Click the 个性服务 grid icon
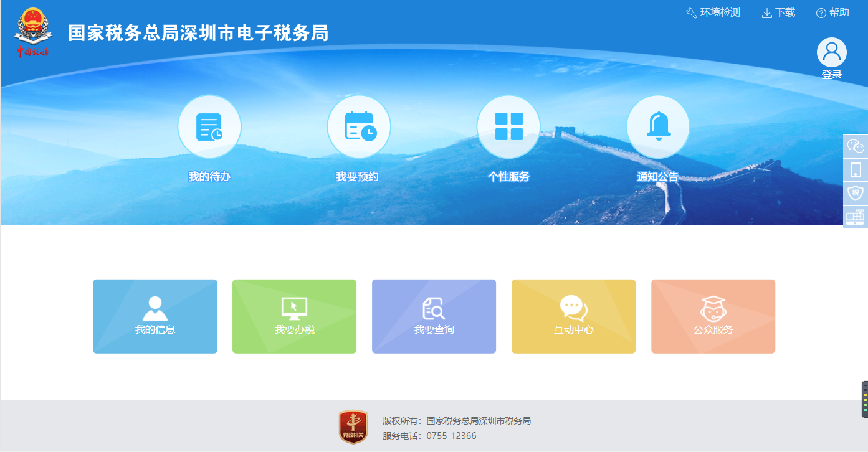The image size is (868, 452). point(508,126)
